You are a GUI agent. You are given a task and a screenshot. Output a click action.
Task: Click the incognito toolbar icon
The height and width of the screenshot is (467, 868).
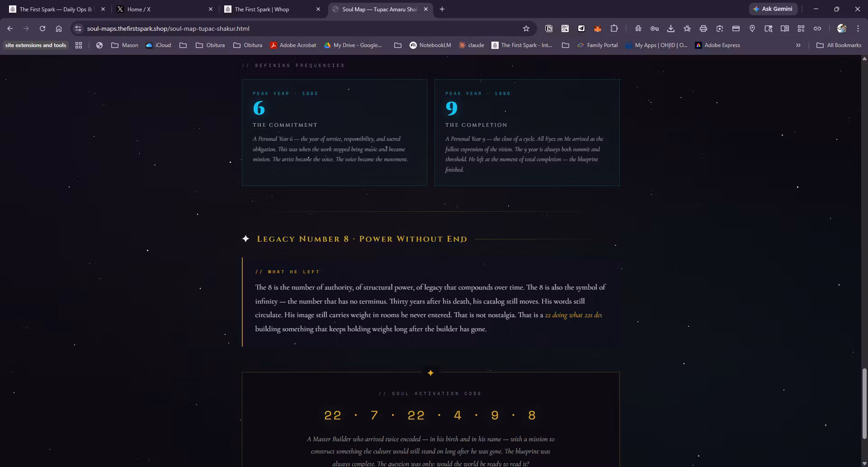638,29
